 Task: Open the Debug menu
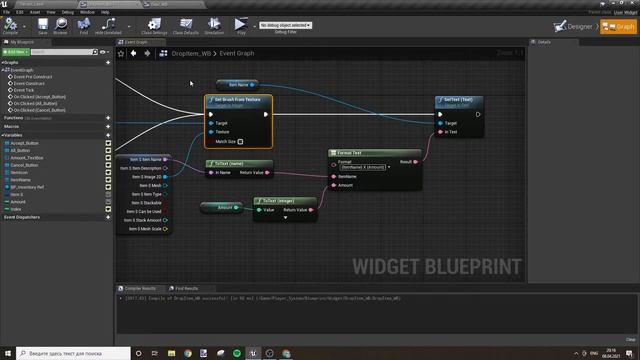pos(67,12)
